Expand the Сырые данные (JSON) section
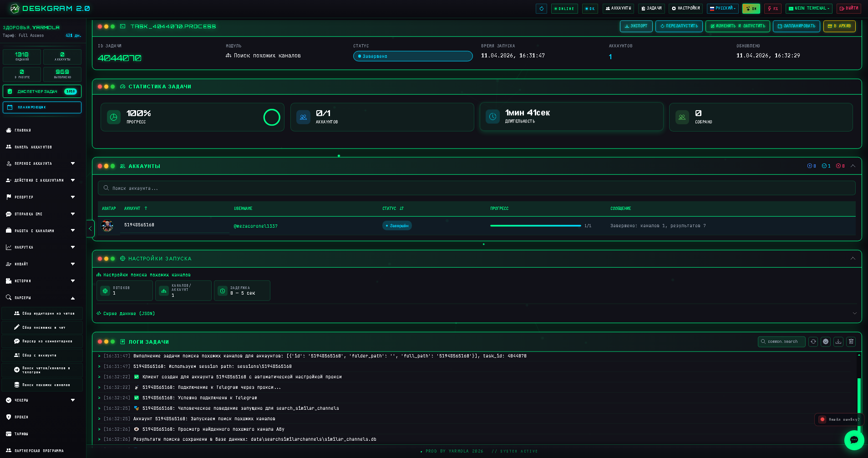Viewport: 868px width, 458px height. pos(477,314)
